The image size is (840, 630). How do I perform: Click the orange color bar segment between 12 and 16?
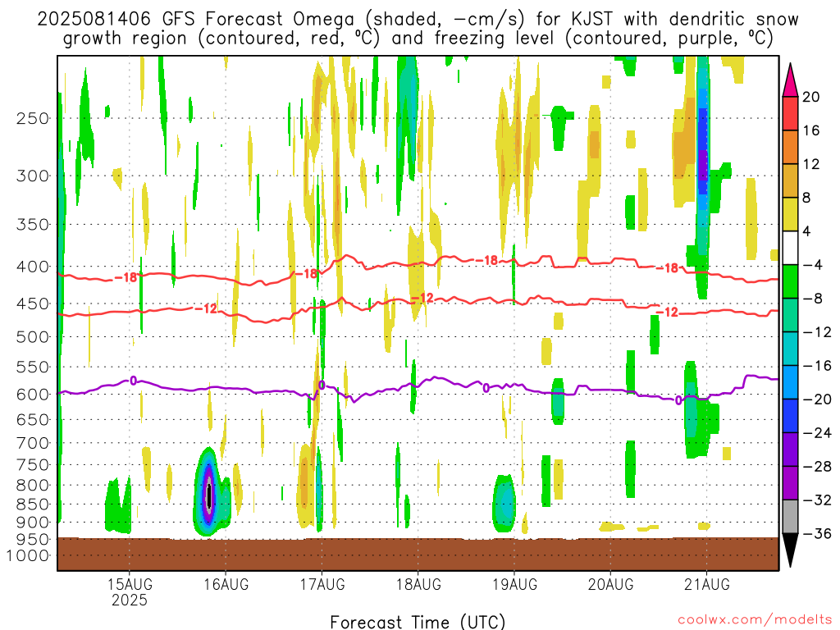click(x=790, y=147)
